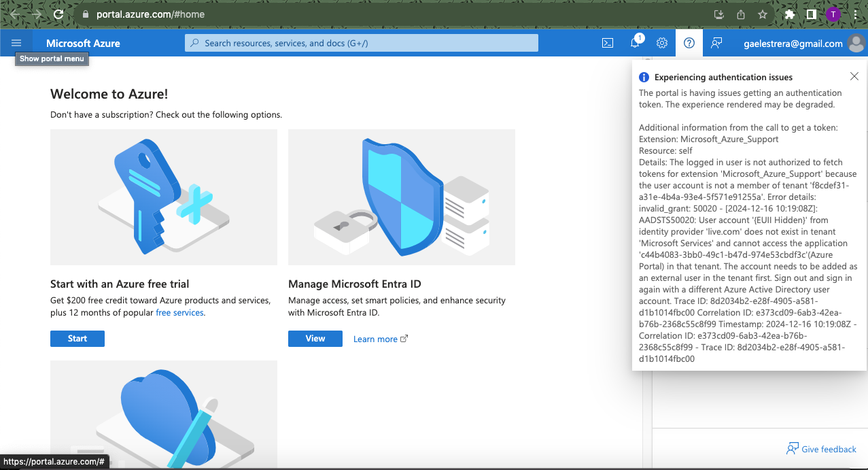Click the Resource: self line
This screenshot has height=470, width=868.
pyautogui.click(x=665, y=151)
